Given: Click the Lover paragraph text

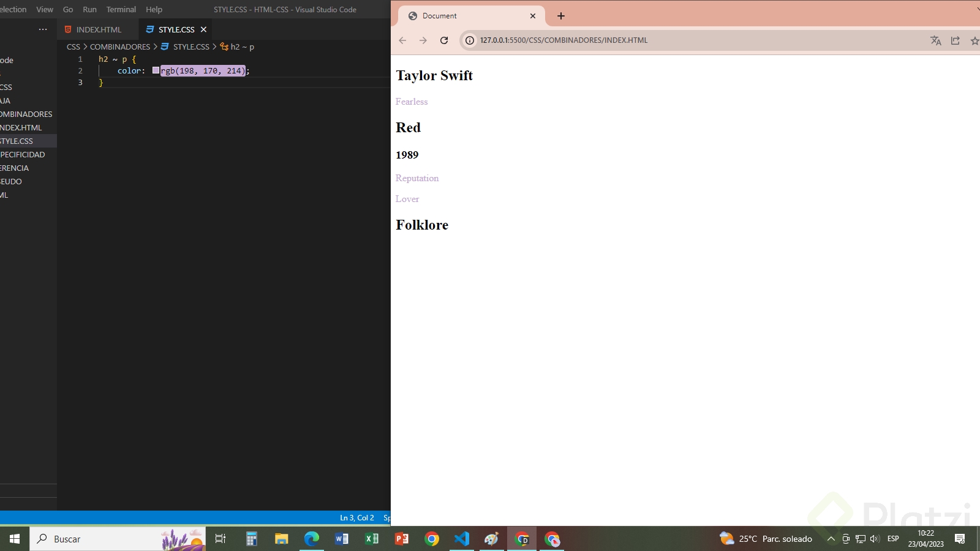Looking at the screenshot, I should click(407, 199).
